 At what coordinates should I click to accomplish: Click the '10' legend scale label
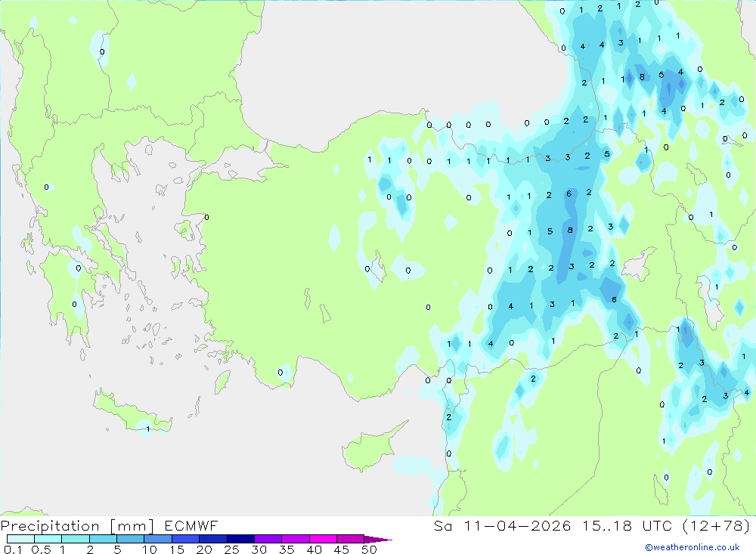pyautogui.click(x=150, y=549)
